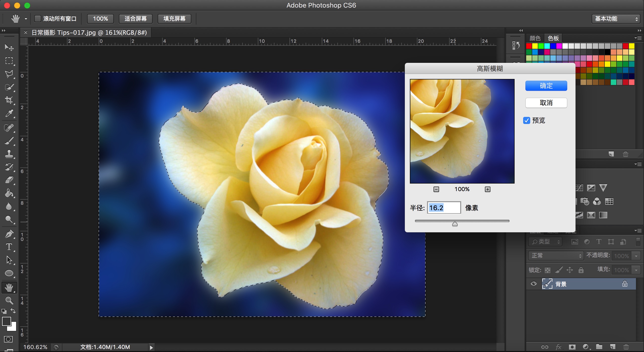Switch to the 颜色 panel tab

535,38
